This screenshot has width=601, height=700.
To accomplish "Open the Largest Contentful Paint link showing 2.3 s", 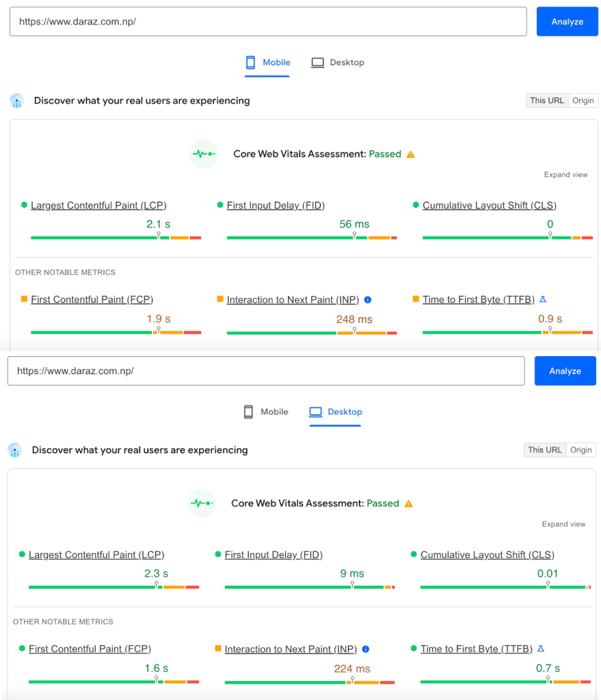I will [96, 555].
